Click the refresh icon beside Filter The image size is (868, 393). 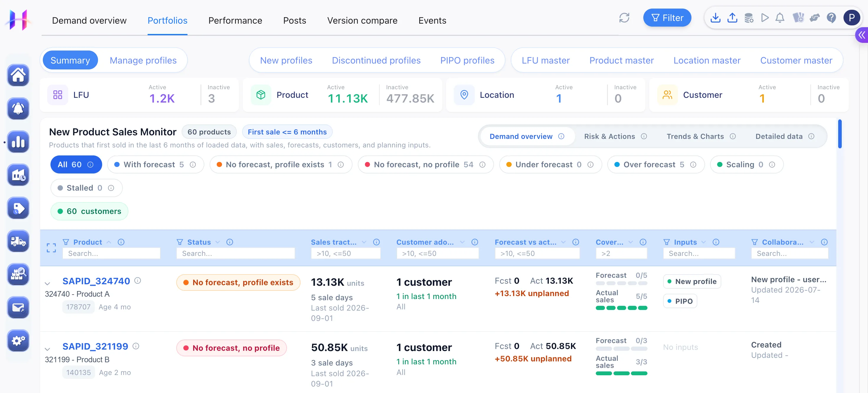(624, 18)
